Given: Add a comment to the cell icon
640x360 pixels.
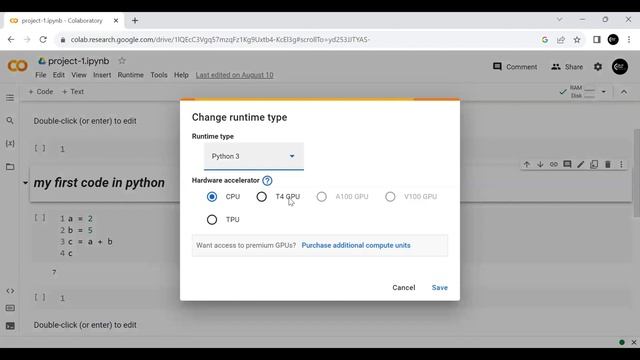Looking at the screenshot, I should pos(567,164).
